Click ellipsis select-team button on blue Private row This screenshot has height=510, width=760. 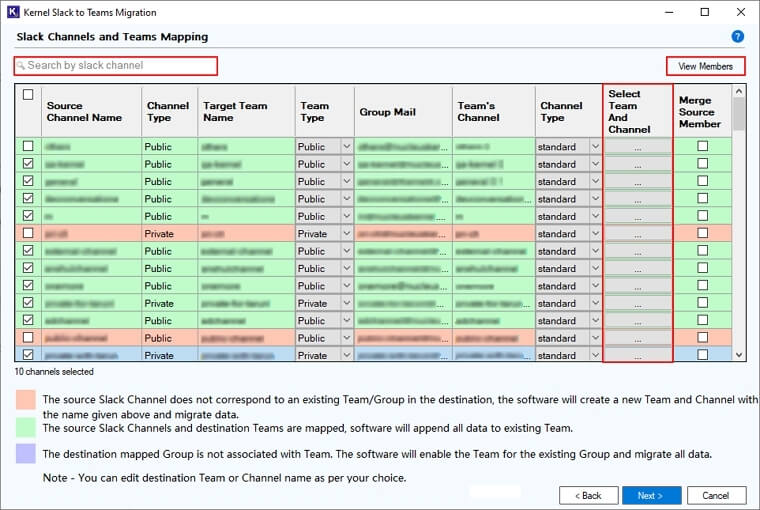click(x=638, y=355)
